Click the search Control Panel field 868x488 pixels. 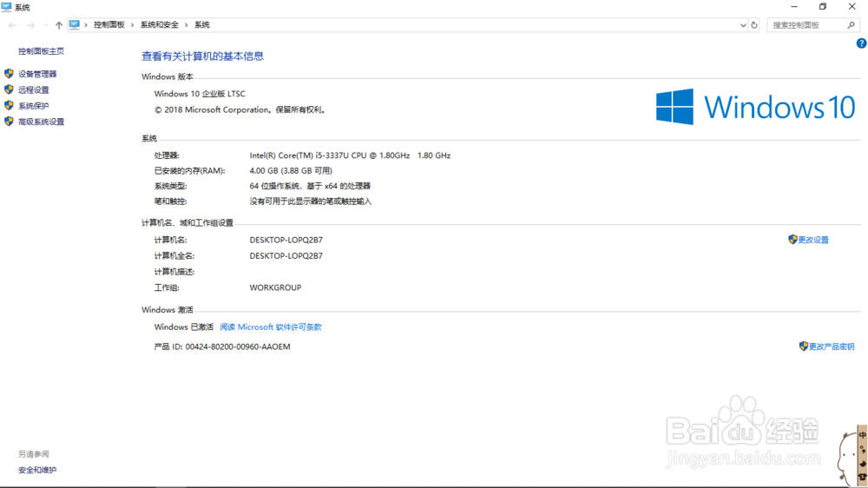pyautogui.click(x=812, y=25)
